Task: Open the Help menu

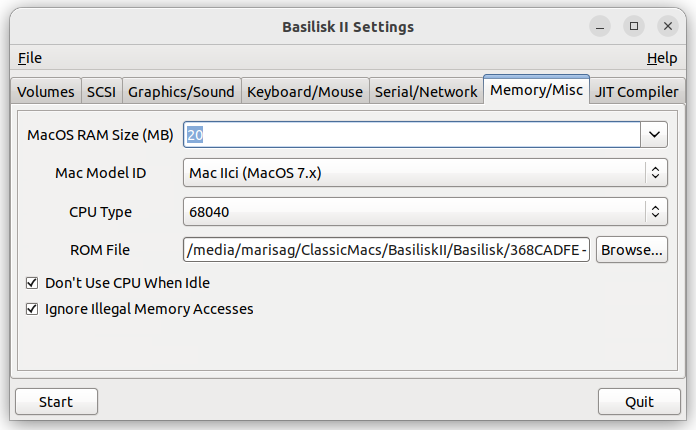Action: [x=662, y=58]
